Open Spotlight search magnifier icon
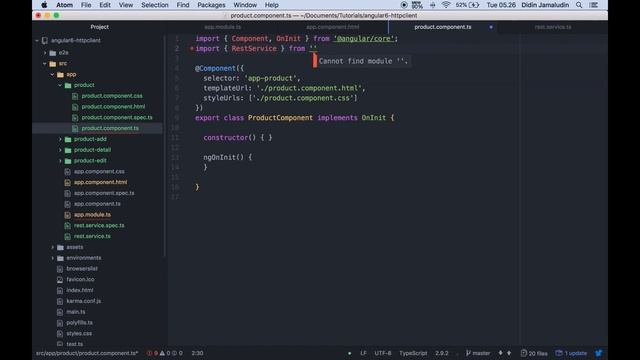Screen dimensions: 640x360 point(579,5)
